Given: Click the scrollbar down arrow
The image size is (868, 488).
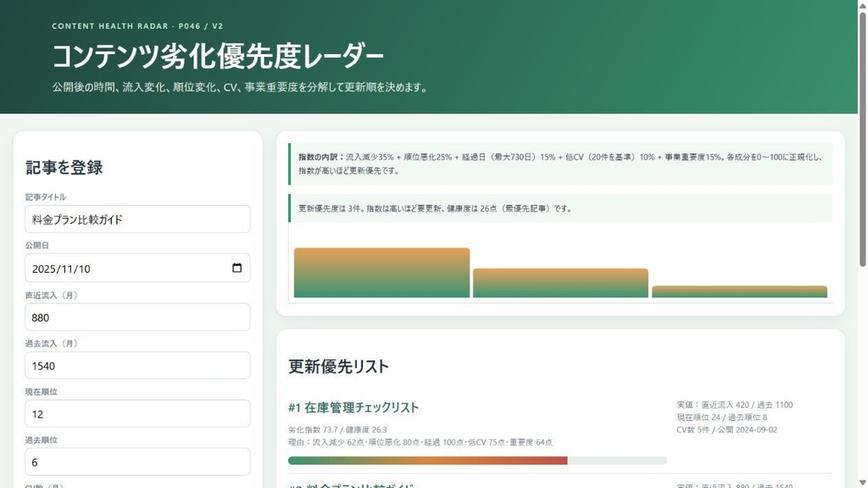Looking at the screenshot, I should tap(862, 483).
